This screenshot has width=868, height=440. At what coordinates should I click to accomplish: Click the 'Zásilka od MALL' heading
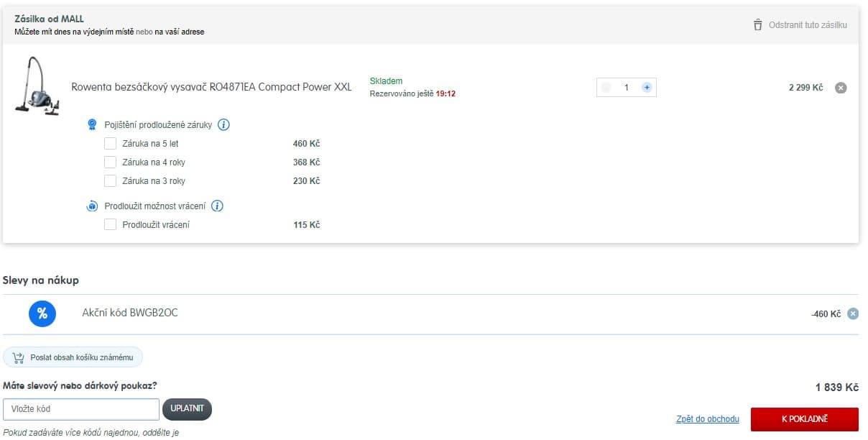click(x=49, y=19)
